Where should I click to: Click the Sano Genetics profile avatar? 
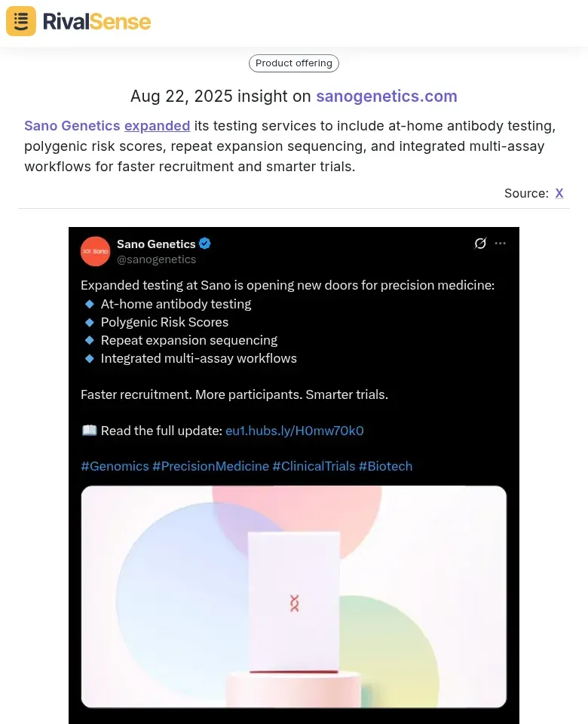coord(95,251)
